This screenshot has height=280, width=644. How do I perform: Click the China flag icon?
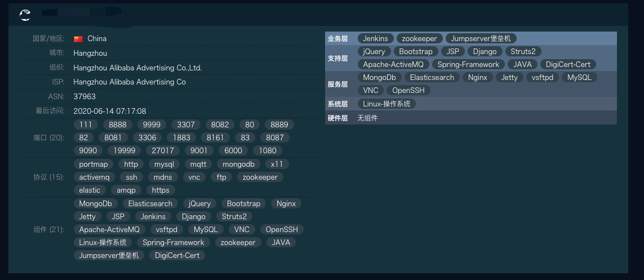click(78, 39)
